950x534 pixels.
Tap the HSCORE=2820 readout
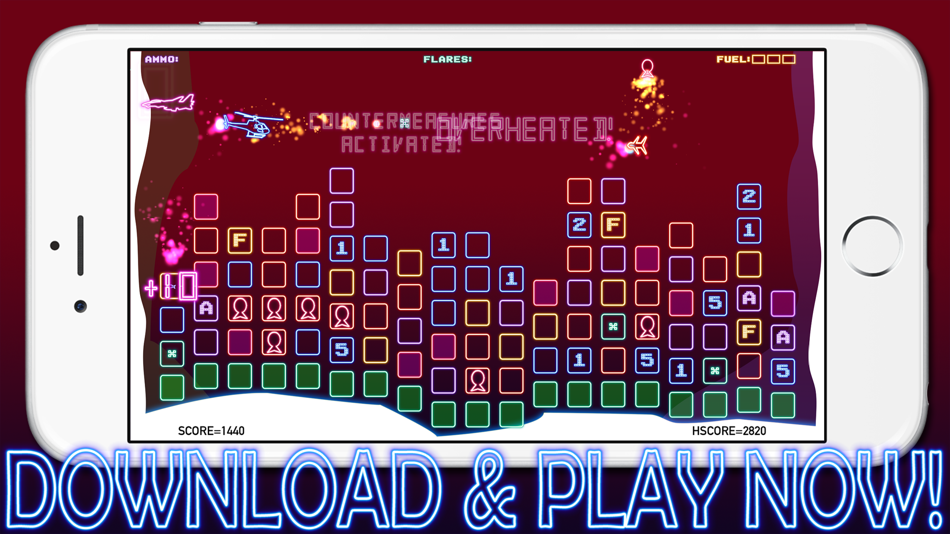[x=729, y=431]
